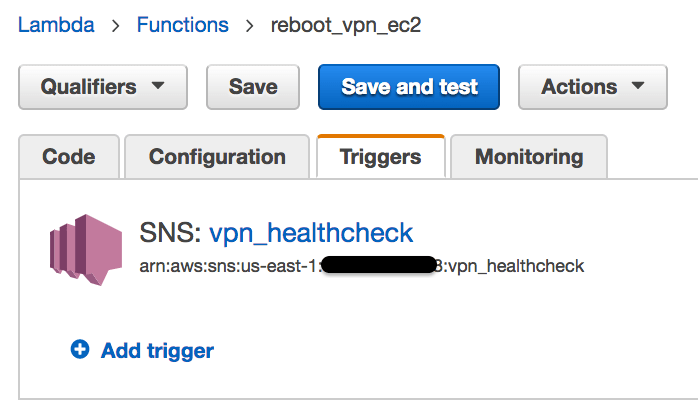Click the Add trigger link text
Screen dimensions: 698x406
tap(157, 350)
